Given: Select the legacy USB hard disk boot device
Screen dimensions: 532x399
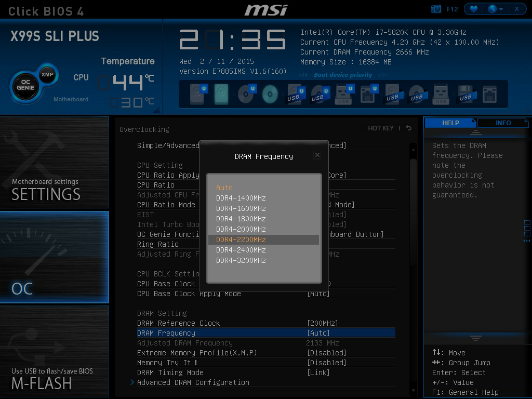Looking at the screenshot, I should (393, 94).
